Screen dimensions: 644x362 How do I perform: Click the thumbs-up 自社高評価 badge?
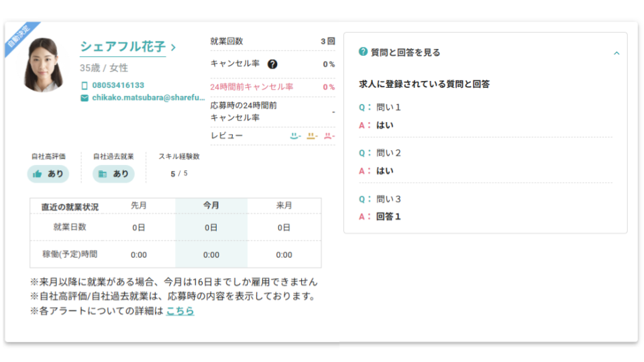(48, 174)
